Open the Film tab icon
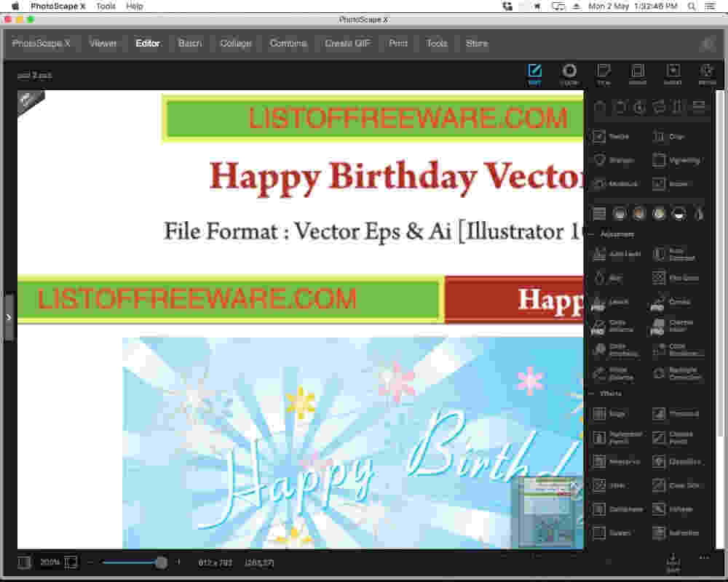This screenshot has height=582, width=728. [x=604, y=74]
